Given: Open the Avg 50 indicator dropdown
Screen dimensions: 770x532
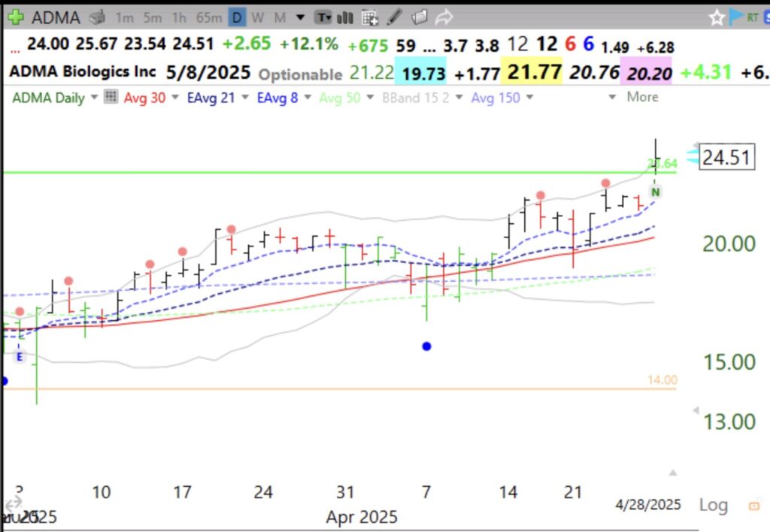Looking at the screenshot, I should [x=370, y=97].
